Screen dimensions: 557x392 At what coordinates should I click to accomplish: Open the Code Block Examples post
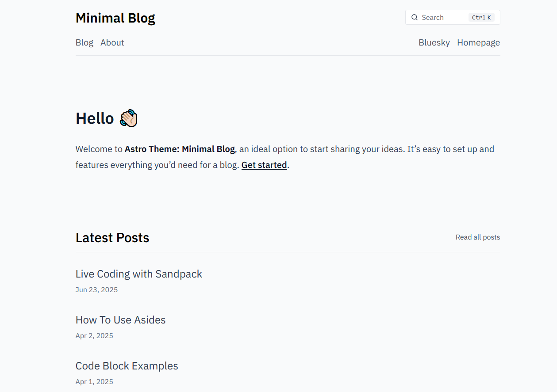(x=127, y=365)
